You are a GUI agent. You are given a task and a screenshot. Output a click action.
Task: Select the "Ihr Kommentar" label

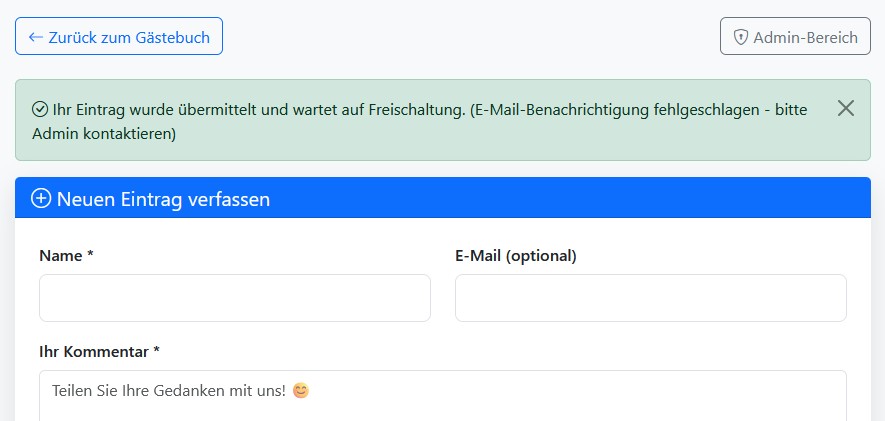[94, 351]
